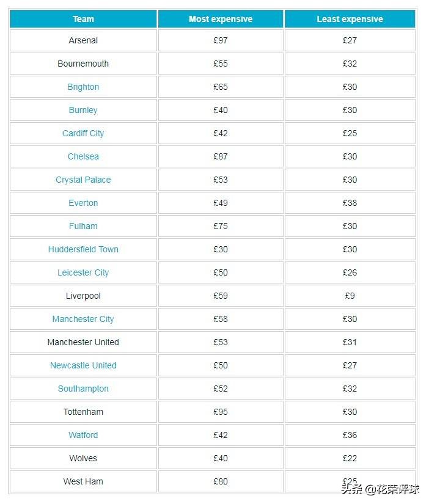Select Tottenham's £95 most expensive cell

pyautogui.click(x=221, y=412)
